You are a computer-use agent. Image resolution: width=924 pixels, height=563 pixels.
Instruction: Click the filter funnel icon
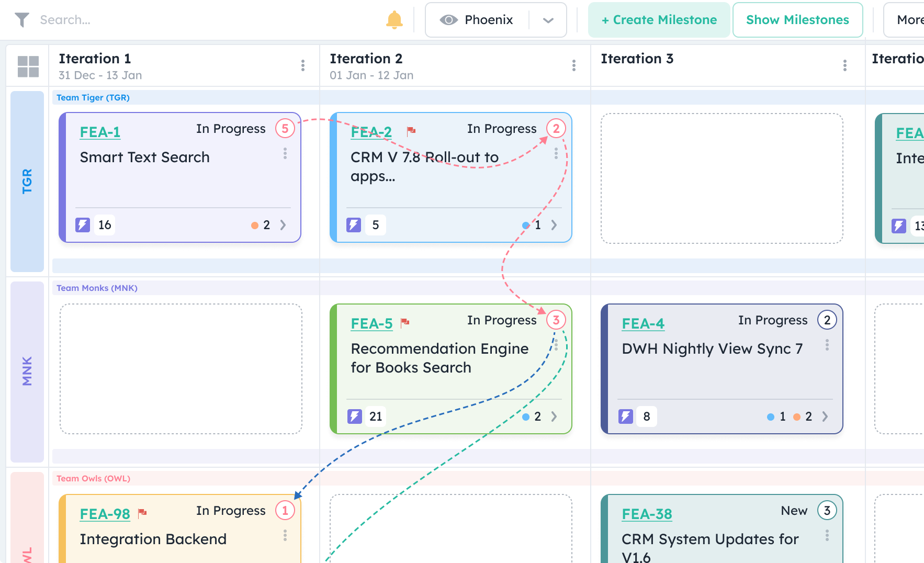point(21,20)
